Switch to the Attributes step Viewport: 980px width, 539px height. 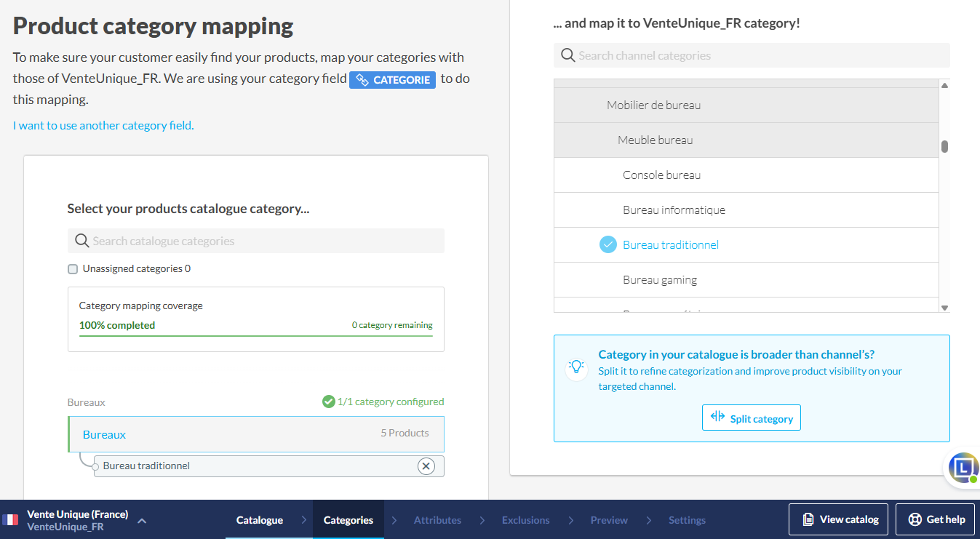(x=437, y=520)
